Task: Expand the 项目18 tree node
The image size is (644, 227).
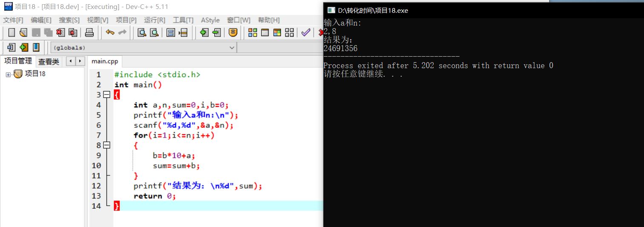Action: point(8,75)
